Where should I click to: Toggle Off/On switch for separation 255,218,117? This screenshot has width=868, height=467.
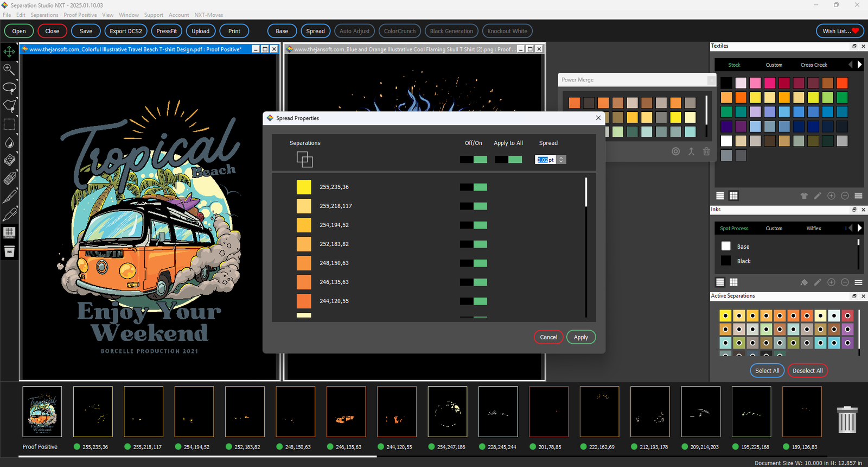coord(474,206)
